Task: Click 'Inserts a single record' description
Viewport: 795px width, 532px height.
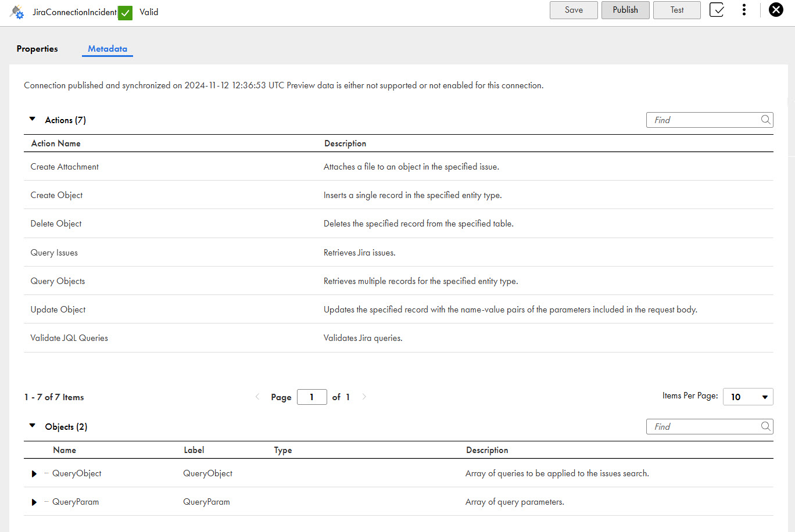Action: point(413,195)
